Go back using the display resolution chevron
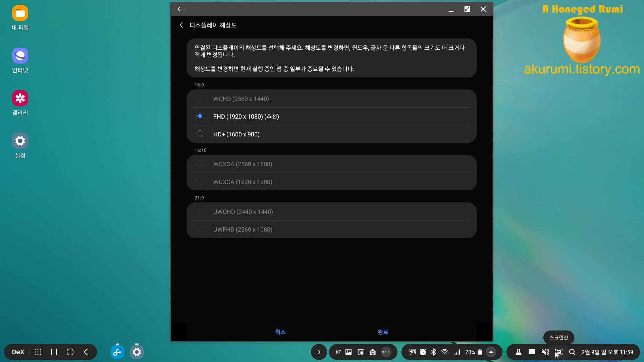Screen dimensions: 644x362 [181, 25]
